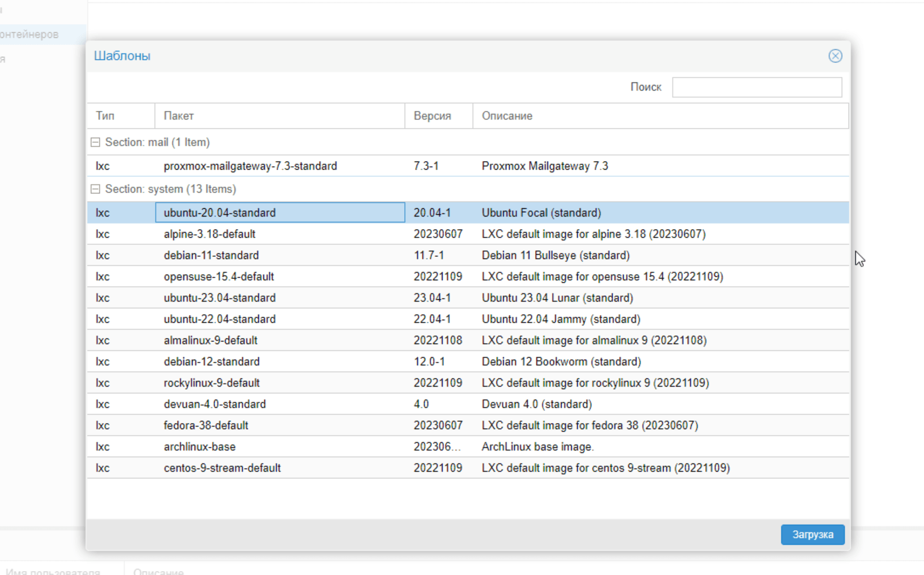Click version 11.7-1 cell
924x575 pixels.
pyautogui.click(x=439, y=255)
